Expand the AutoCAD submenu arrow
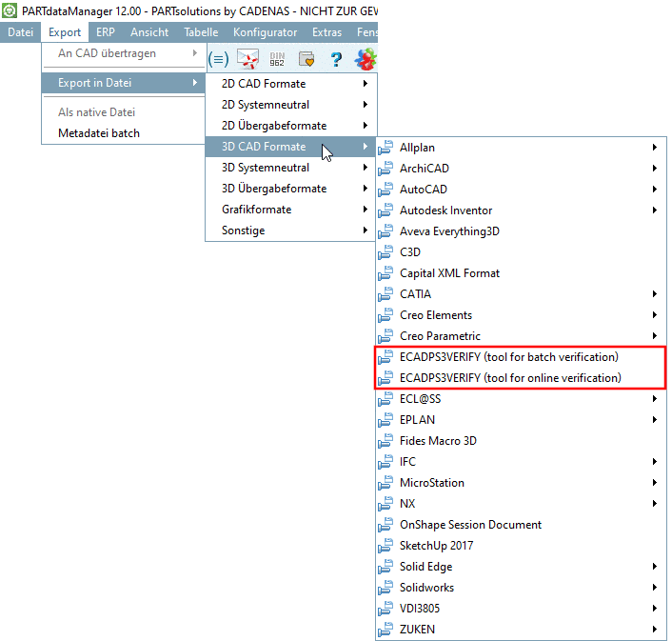 pos(655,190)
